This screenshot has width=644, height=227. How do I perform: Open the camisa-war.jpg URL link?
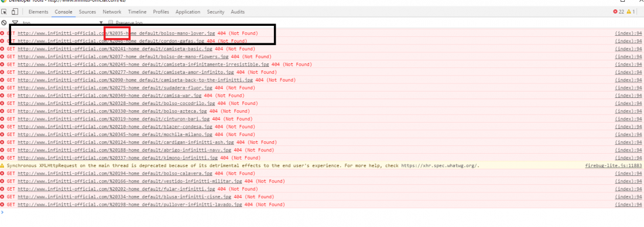pyautogui.click(x=109, y=96)
